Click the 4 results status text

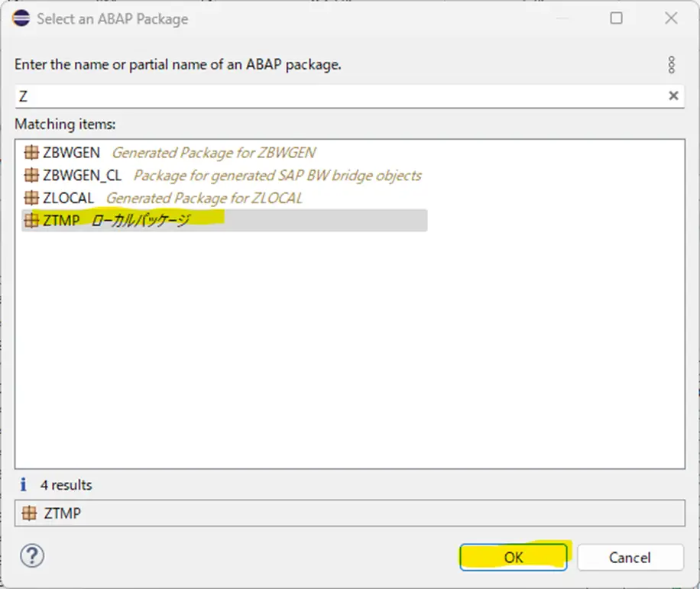[x=66, y=485]
